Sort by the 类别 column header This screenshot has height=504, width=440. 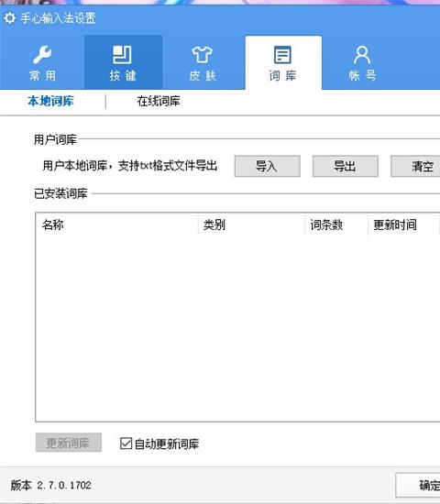(251, 225)
